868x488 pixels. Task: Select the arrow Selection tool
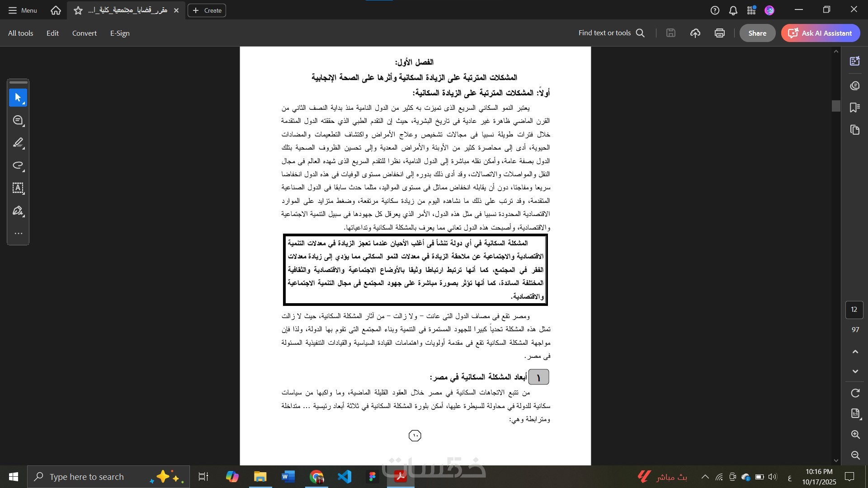click(x=18, y=98)
